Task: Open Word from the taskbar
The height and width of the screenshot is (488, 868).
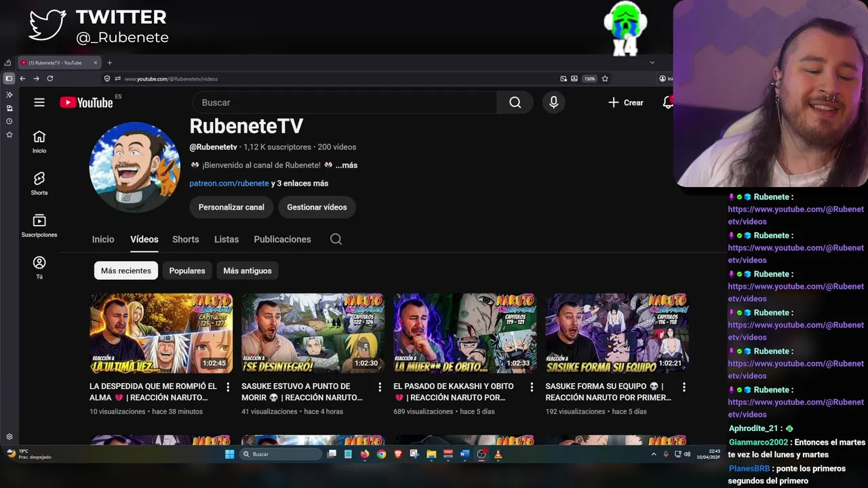Action: click(465, 454)
